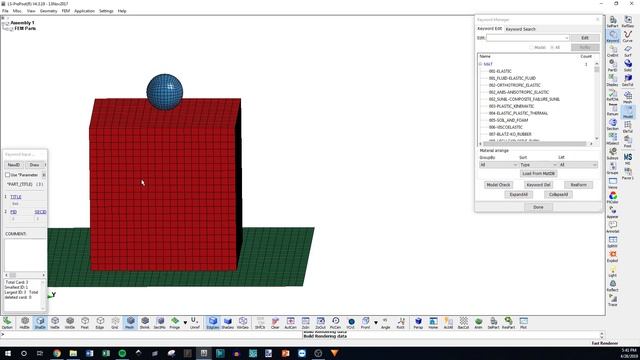The width and height of the screenshot is (640, 360).
Task: Click the CollapseAll button
Action: point(558,195)
